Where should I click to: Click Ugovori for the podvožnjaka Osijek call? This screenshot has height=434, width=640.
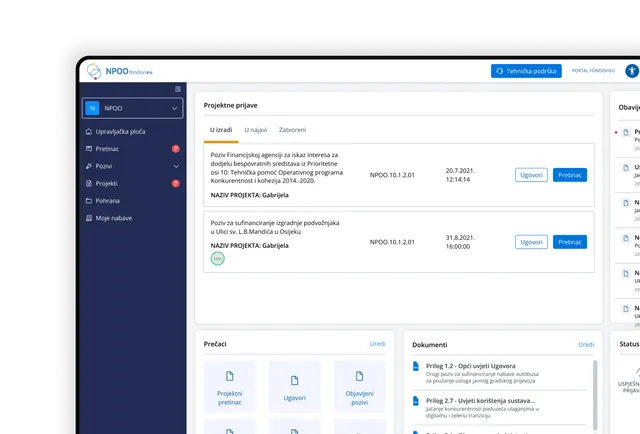pos(531,242)
